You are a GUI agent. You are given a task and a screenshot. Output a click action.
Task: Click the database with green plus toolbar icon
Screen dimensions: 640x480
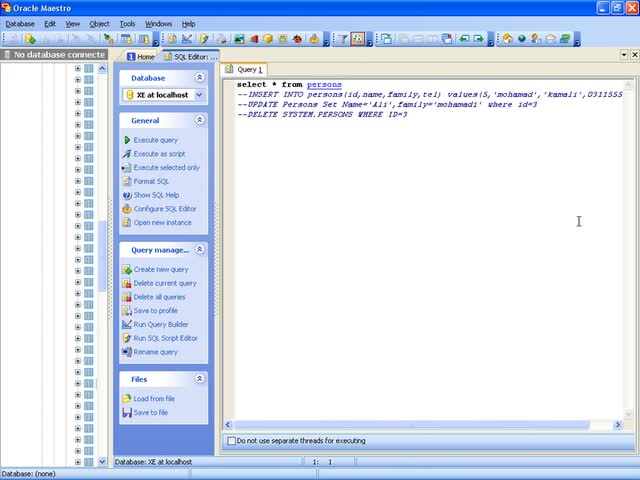coord(30,39)
